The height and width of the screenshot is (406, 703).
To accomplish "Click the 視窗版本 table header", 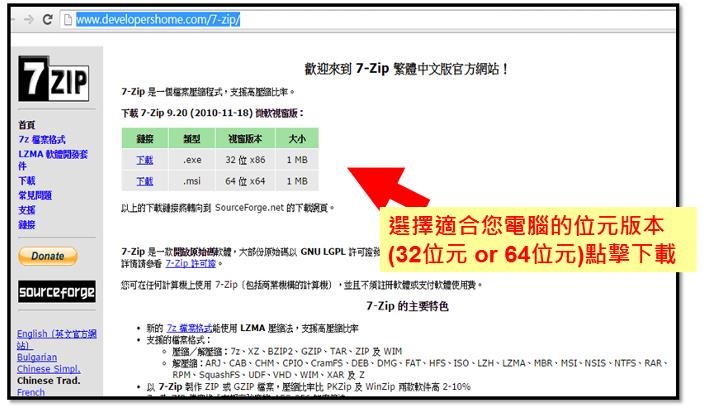I will point(245,139).
